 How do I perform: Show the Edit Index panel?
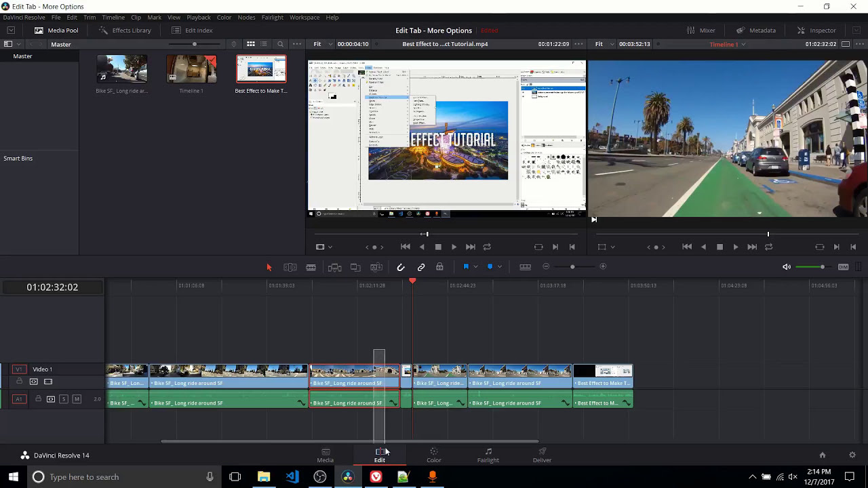pos(192,30)
